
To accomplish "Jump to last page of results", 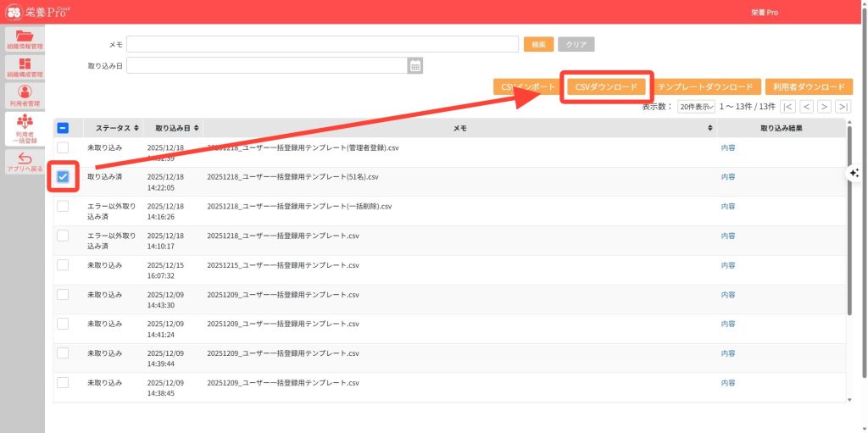I will tap(843, 107).
